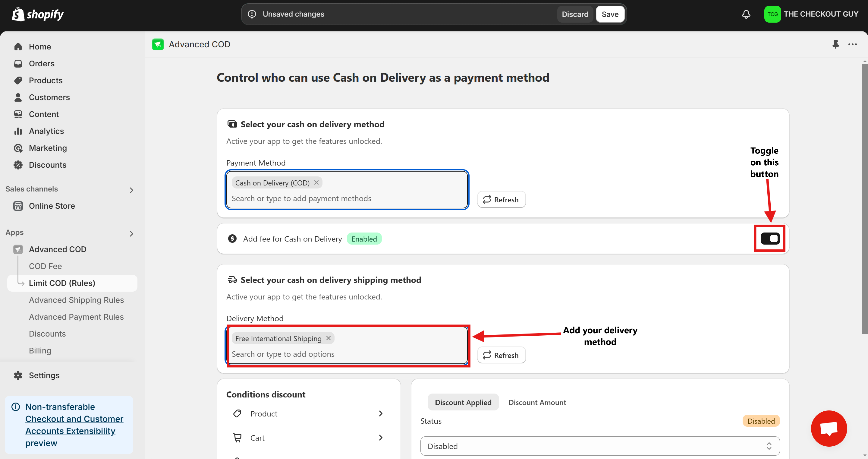Expand Sales channels section

(131, 190)
